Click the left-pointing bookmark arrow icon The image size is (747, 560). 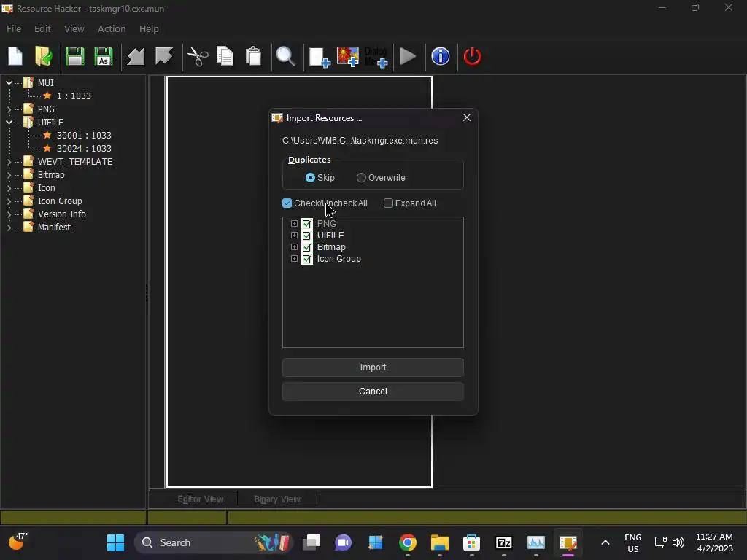coord(136,57)
